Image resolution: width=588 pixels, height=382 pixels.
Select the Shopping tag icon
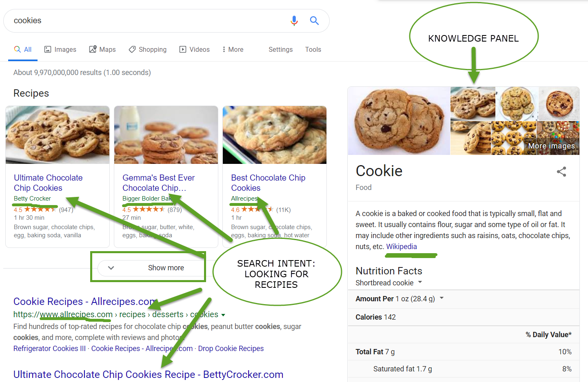pos(132,49)
